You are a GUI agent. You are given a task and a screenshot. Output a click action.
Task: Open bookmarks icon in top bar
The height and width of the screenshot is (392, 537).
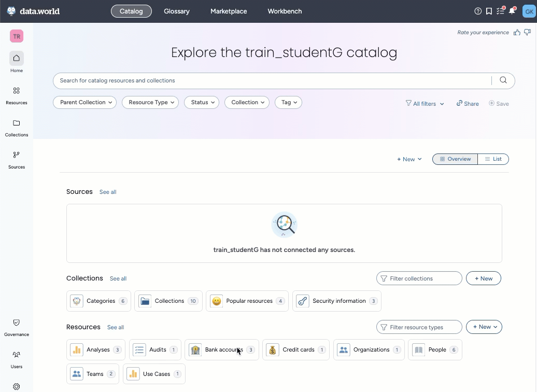(x=489, y=11)
